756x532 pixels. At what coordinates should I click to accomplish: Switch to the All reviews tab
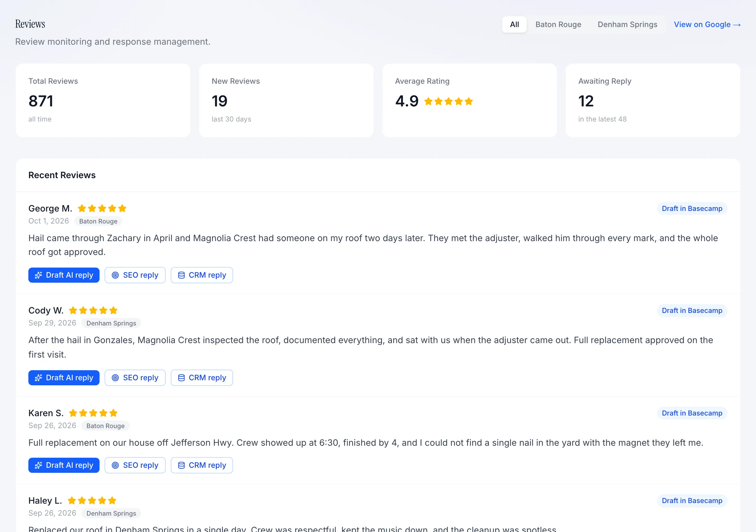pos(514,25)
